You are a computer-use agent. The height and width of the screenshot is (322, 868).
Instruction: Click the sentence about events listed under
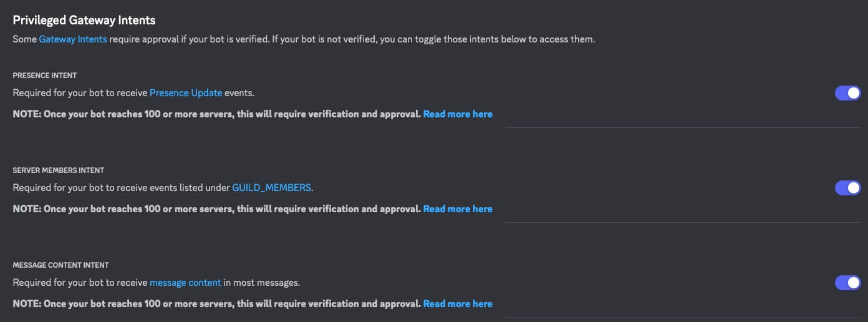tap(122, 188)
